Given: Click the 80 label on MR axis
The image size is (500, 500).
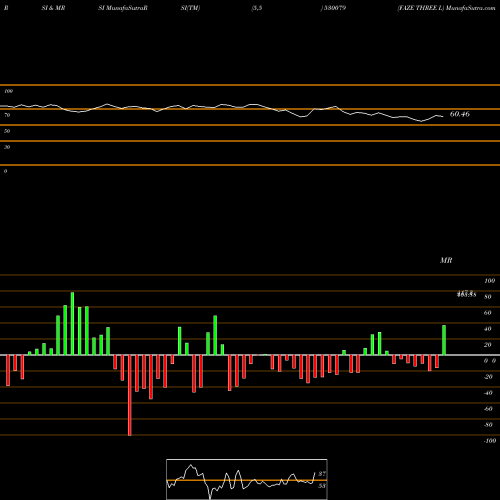Looking at the screenshot, I should click(488, 297).
